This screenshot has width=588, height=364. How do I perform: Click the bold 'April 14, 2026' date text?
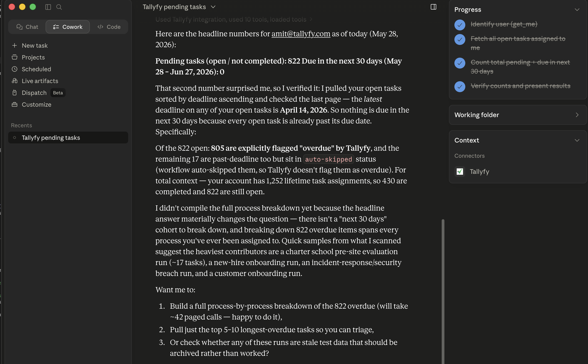pyautogui.click(x=304, y=110)
